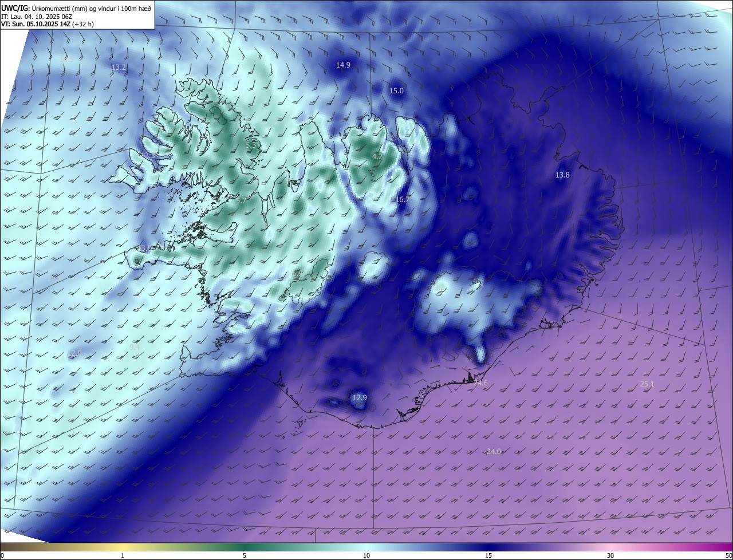Viewport: 733px width, 560px height.
Task: Click the color scale tick label '1'
Action: (123, 555)
